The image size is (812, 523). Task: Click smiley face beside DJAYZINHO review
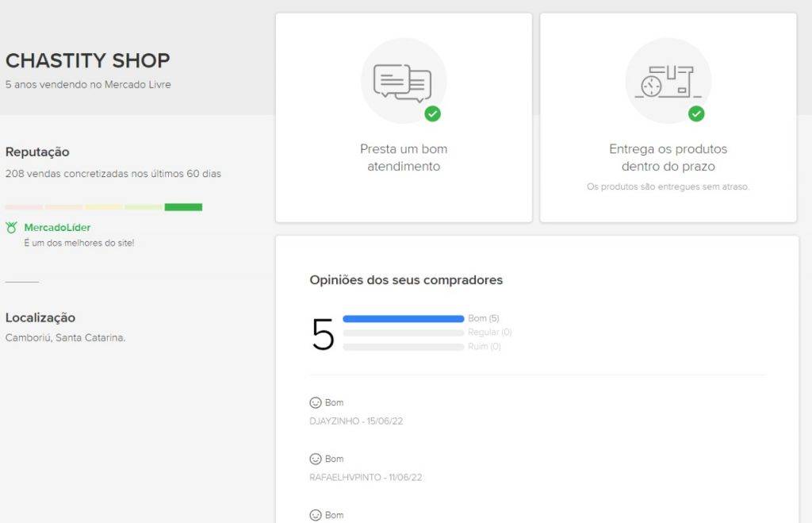click(316, 403)
